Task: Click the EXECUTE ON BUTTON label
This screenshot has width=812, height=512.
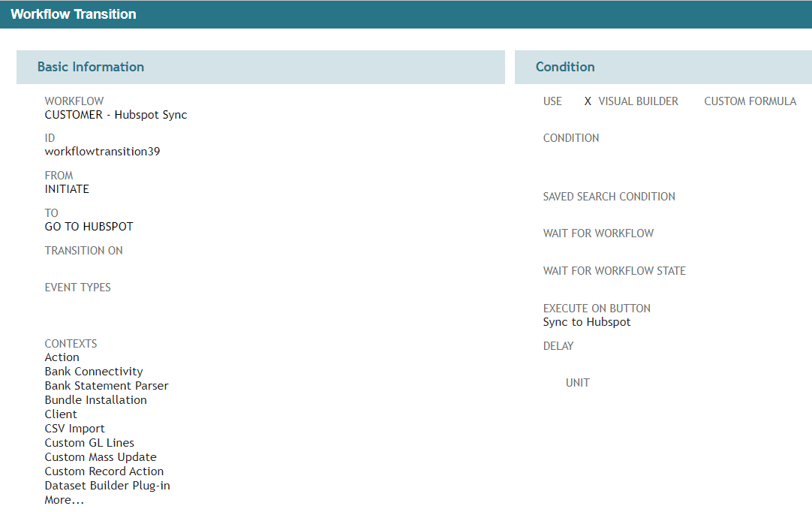Action: coord(597,309)
